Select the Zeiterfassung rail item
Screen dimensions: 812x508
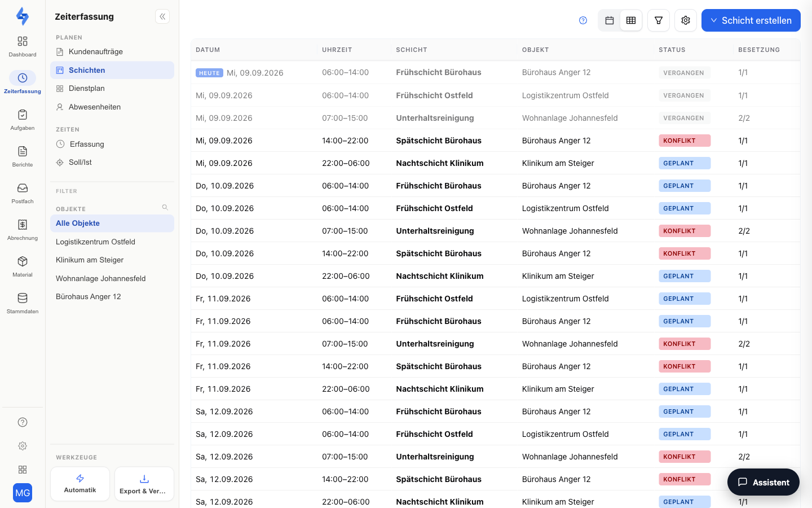pos(23,83)
